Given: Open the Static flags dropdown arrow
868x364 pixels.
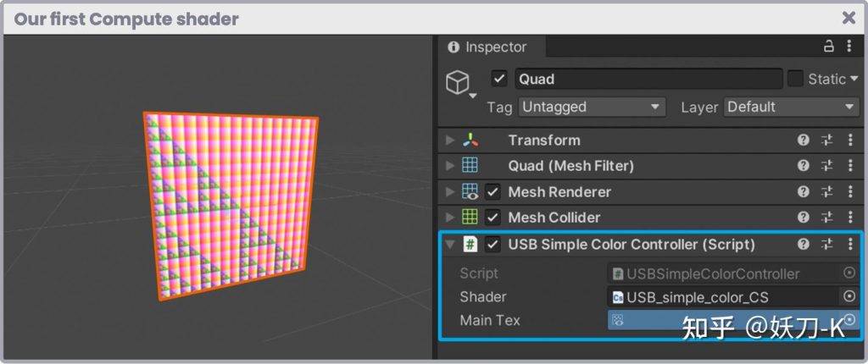Looking at the screenshot, I should pos(854,79).
